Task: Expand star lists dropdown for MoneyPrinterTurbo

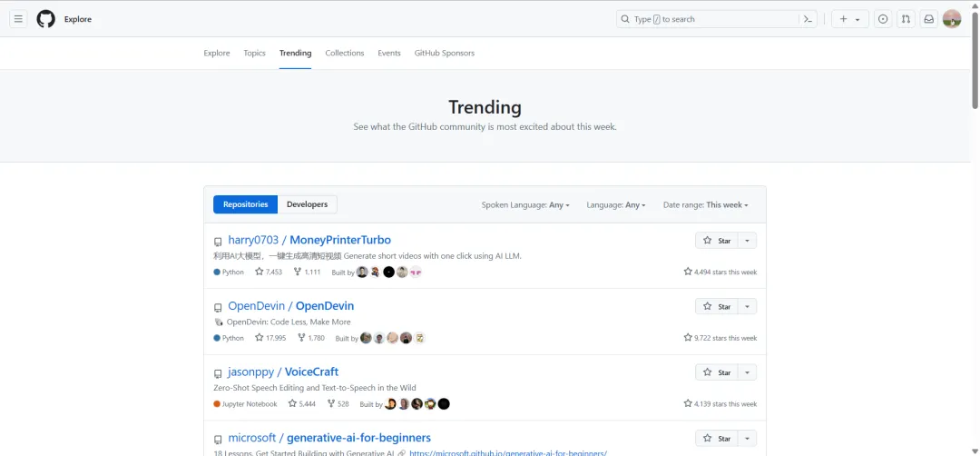Action: pos(748,241)
